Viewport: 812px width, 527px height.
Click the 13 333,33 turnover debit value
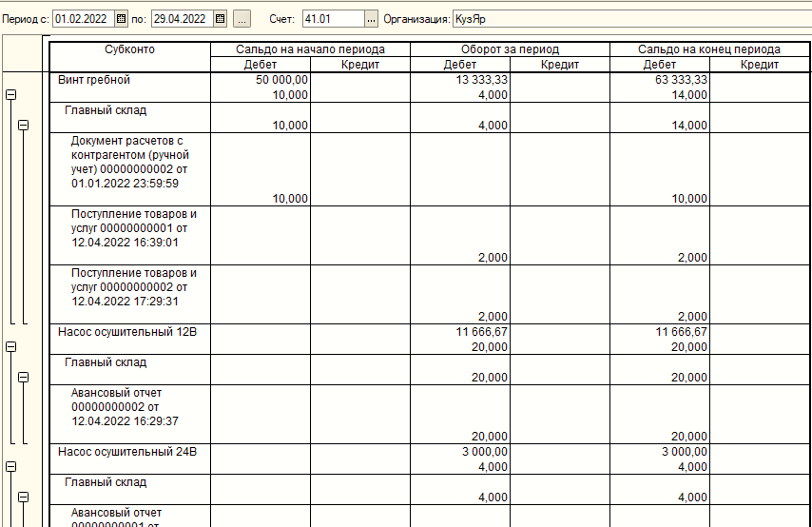pyautogui.click(x=482, y=80)
